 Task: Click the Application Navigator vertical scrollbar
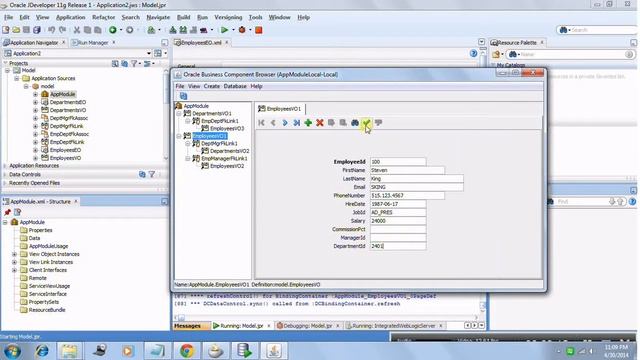click(166, 114)
